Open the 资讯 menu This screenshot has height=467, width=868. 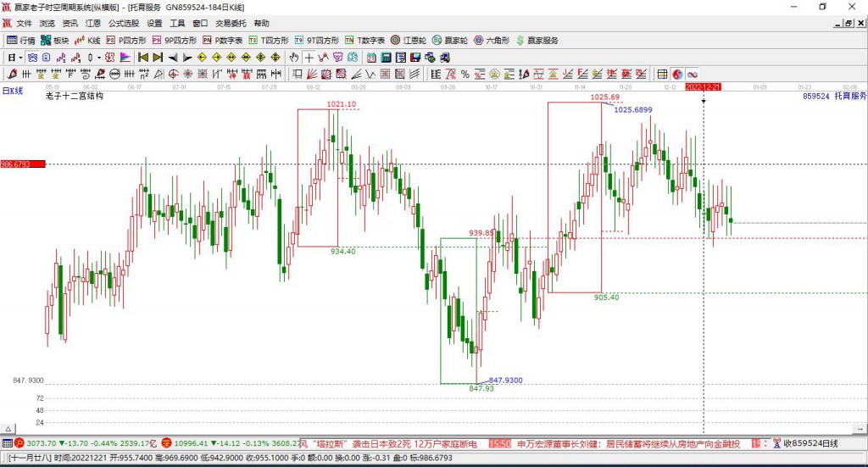tap(70, 23)
